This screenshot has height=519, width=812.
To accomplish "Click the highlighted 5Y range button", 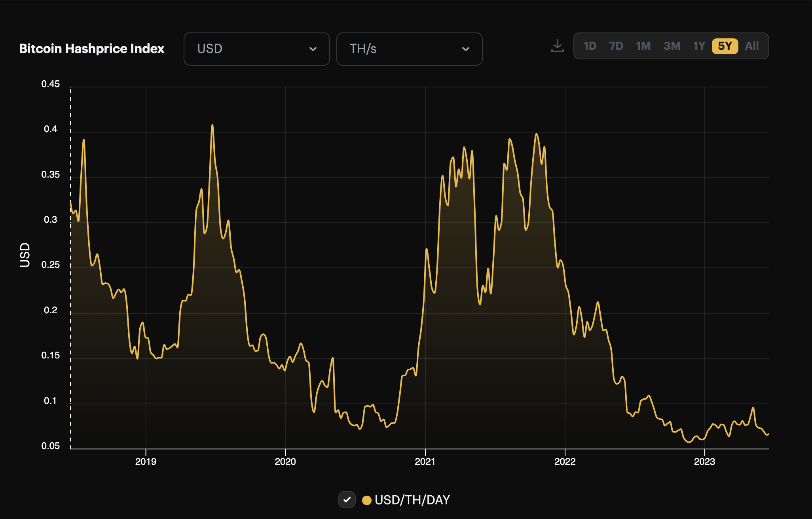I will coord(725,46).
